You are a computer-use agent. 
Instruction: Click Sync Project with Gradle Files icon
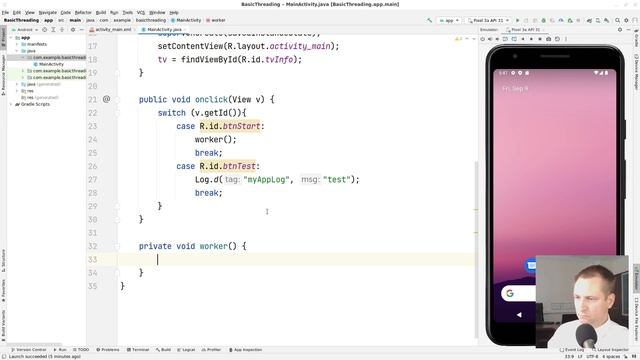pos(589,20)
